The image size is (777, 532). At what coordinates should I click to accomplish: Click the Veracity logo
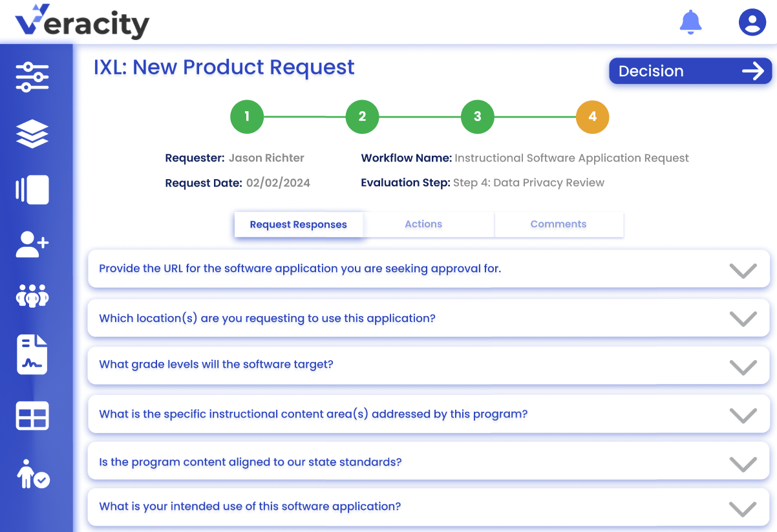[x=82, y=22]
